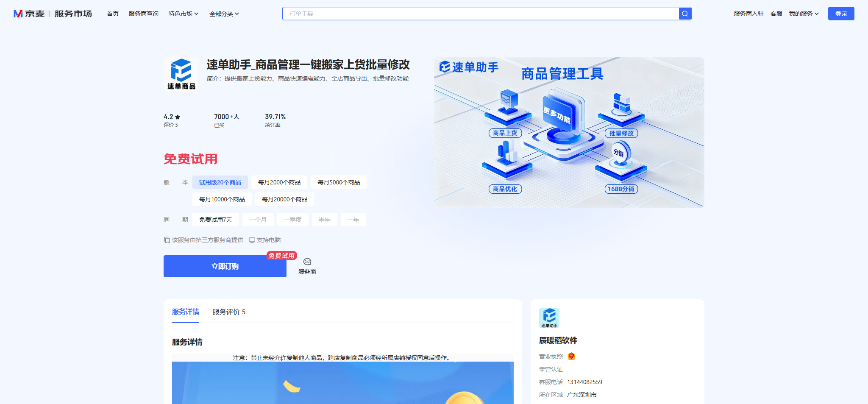The width and height of the screenshot is (868, 404).
Task: Choose period 半年
Action: tap(325, 220)
